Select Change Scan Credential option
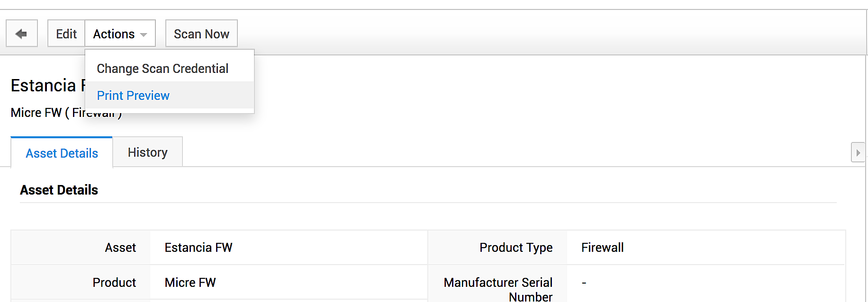Screen dimensions: 868x302 (x=163, y=69)
